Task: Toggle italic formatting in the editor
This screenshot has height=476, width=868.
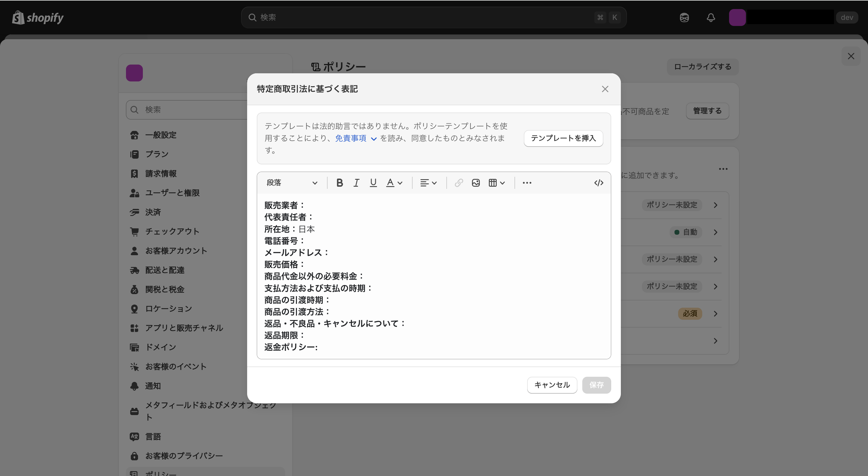Action: (356, 183)
